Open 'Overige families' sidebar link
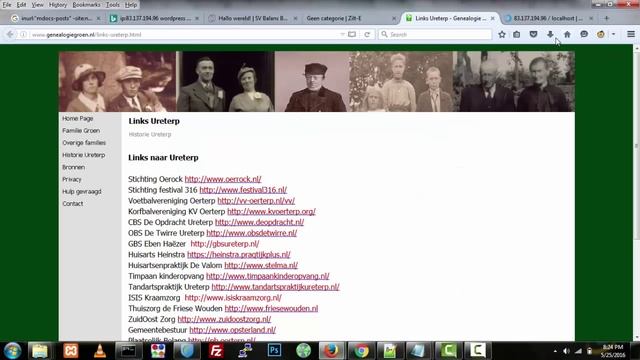640x360 pixels. [x=84, y=143]
